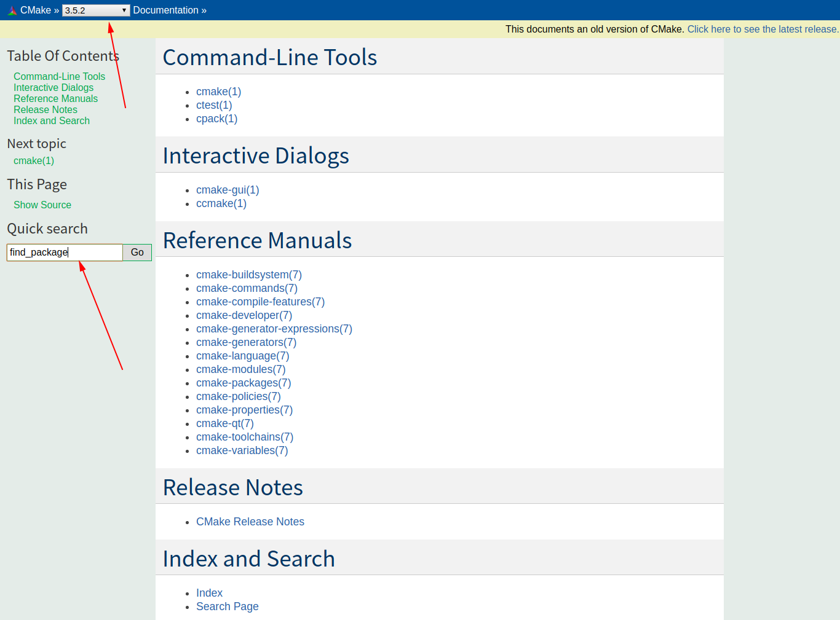This screenshot has height=620, width=840.
Task: Focus the Quick search input field
Action: pos(65,253)
